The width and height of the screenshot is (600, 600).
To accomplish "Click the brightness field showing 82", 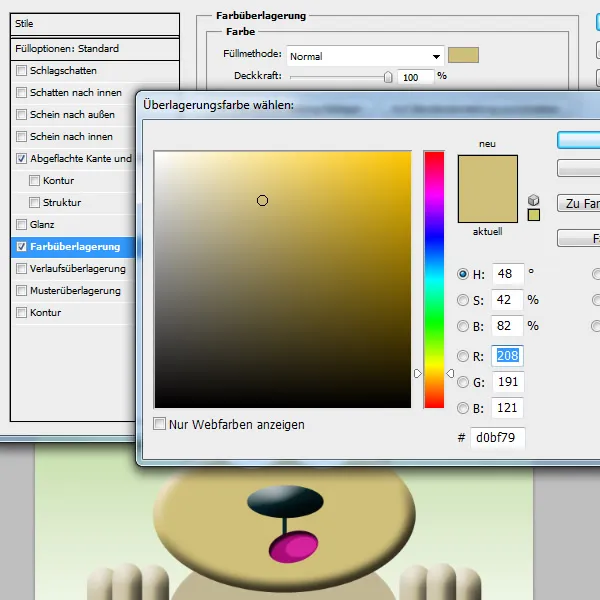I will pyautogui.click(x=507, y=326).
